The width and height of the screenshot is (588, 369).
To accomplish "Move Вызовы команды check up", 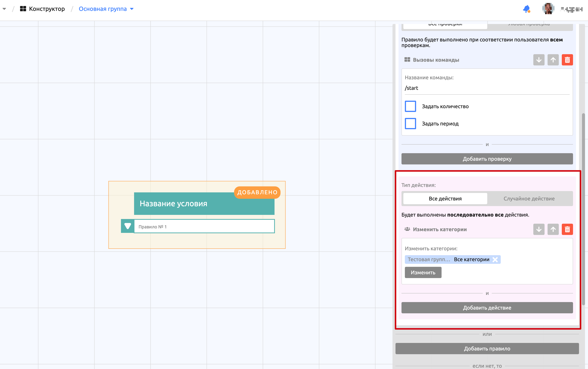I will tap(553, 60).
